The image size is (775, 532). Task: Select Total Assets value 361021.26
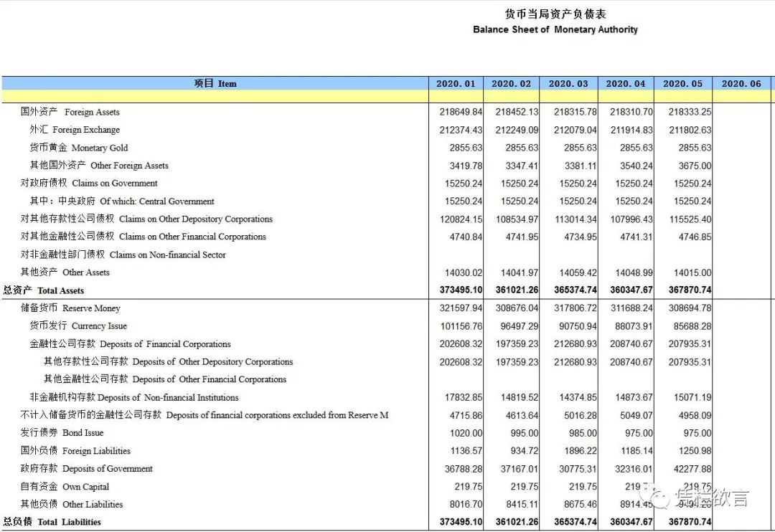pyautogui.click(x=517, y=290)
